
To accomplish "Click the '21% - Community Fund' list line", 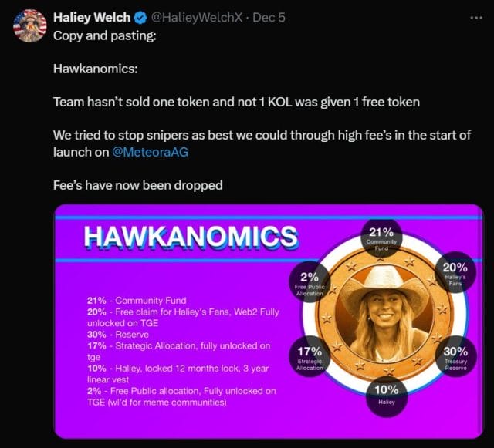I will coord(137,301).
